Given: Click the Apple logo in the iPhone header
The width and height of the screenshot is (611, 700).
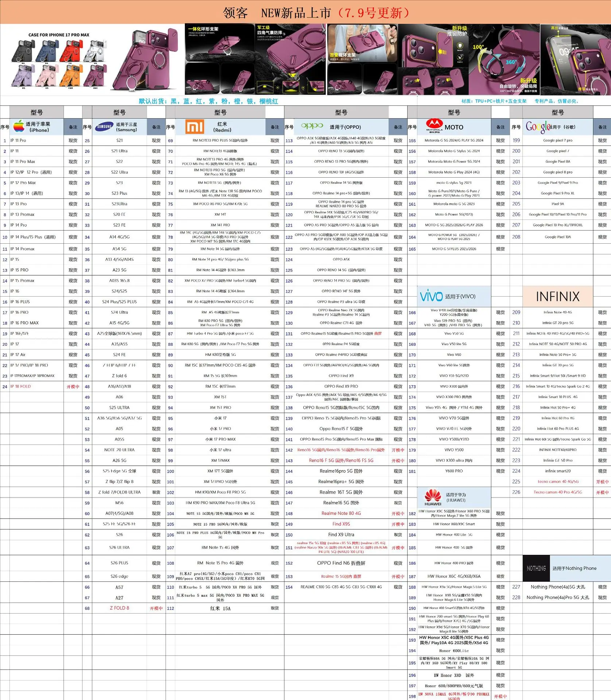Looking at the screenshot, I should (19, 126).
